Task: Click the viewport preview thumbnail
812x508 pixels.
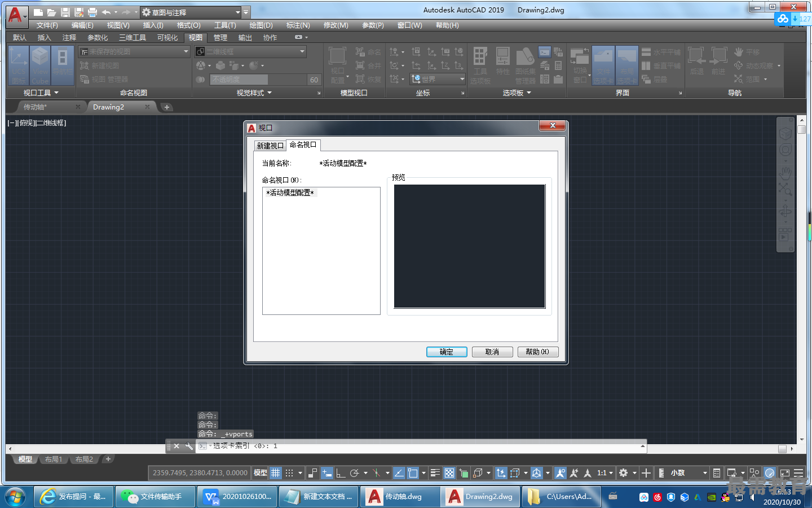Action: (470, 247)
